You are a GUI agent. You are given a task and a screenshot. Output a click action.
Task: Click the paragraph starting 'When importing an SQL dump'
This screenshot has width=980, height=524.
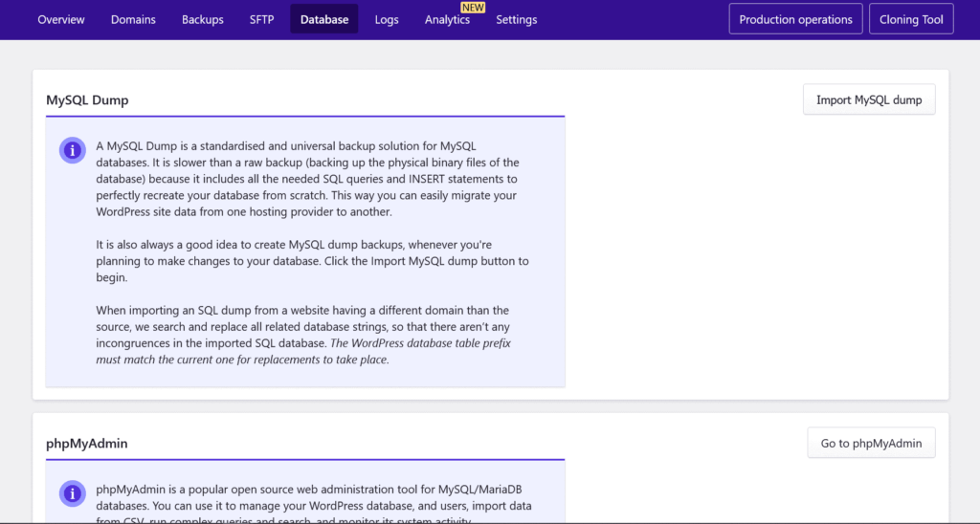(303, 335)
